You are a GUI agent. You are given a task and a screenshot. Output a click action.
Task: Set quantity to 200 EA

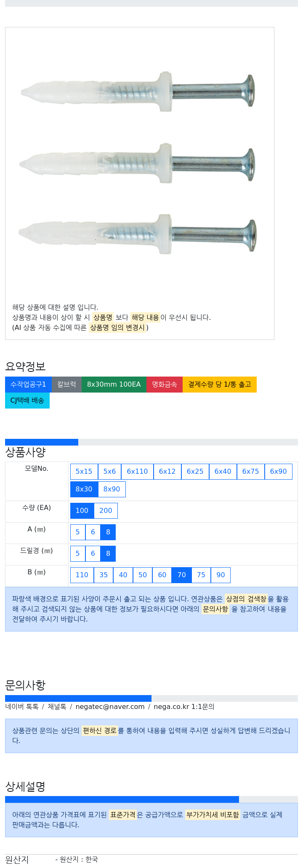[106, 511]
